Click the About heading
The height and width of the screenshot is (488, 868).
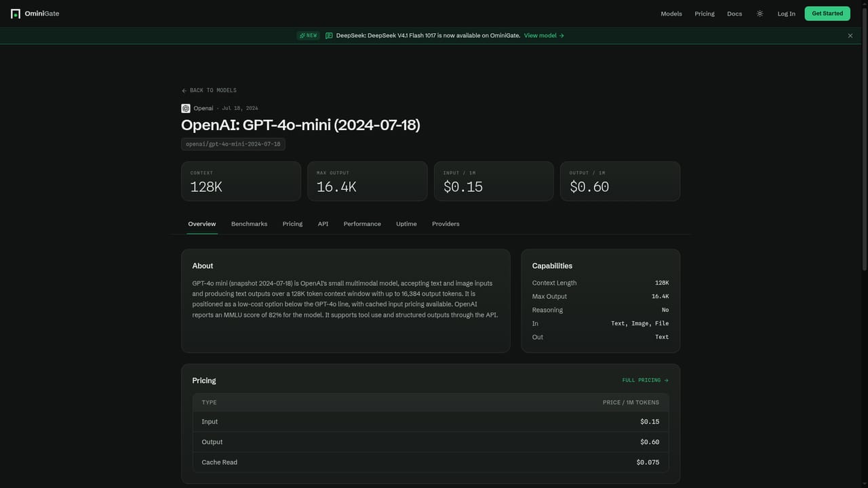point(203,266)
